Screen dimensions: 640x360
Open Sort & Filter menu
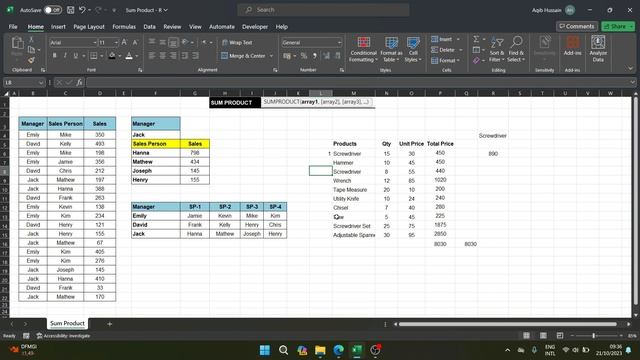(x=497, y=49)
